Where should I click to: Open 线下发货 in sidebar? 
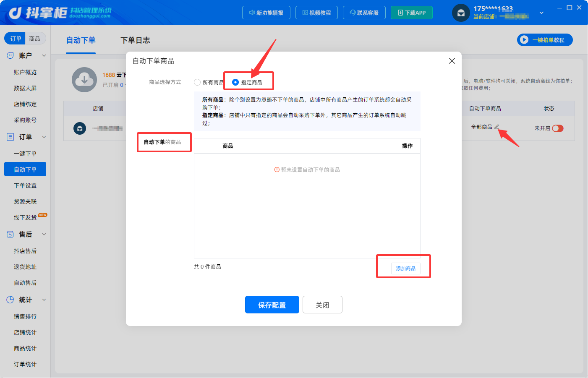tap(25, 217)
